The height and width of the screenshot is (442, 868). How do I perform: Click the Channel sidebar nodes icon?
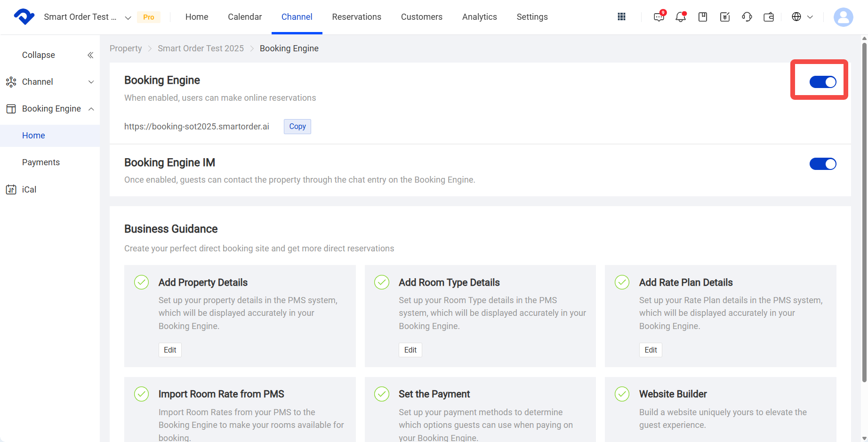11,82
